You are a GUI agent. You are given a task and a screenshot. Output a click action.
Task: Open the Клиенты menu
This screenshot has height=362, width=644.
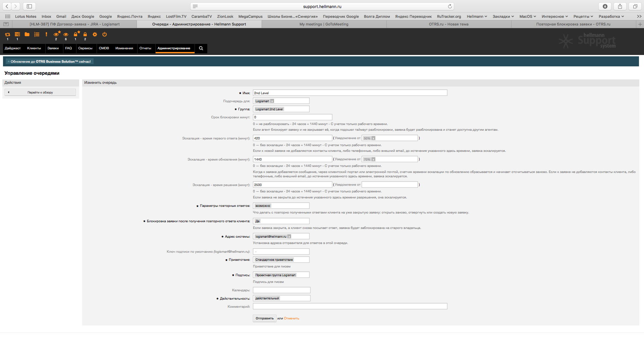tap(34, 48)
